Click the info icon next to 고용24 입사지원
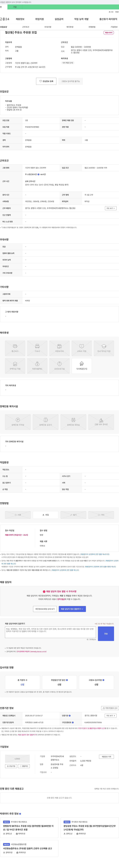 click(x=103, y=680)
